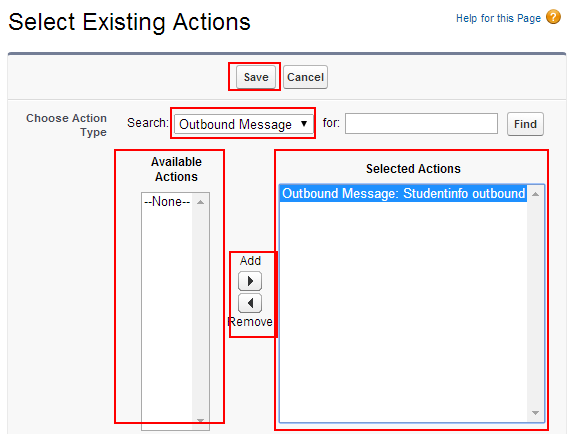Select --None-- in Available Actions list

tap(167, 201)
